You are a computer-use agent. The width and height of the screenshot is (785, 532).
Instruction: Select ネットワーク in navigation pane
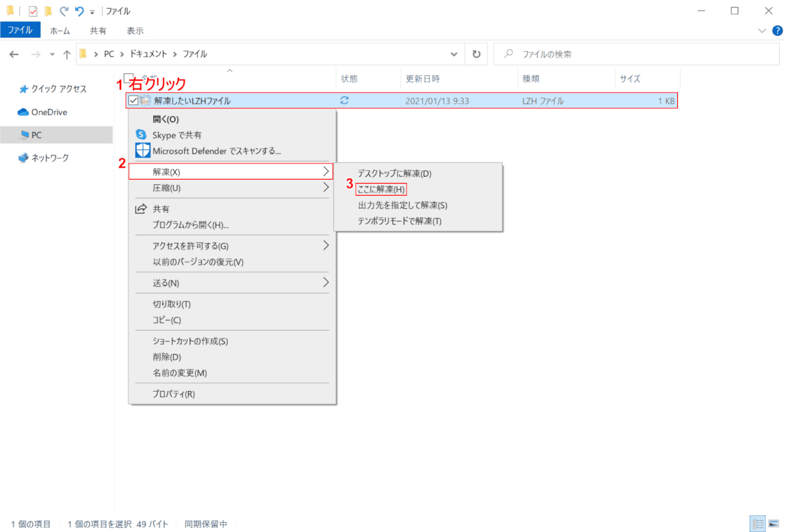point(44,158)
